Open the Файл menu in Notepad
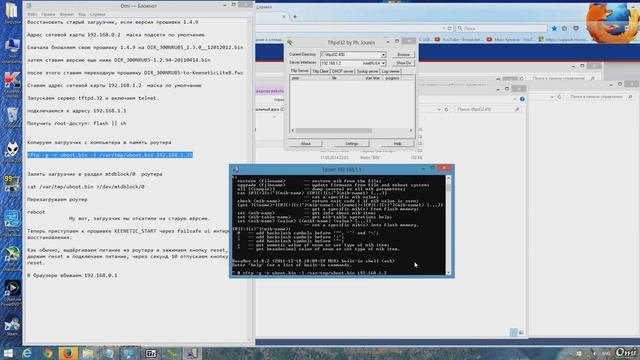Image resolution: width=640 pixels, height=360 pixels. tap(32, 14)
